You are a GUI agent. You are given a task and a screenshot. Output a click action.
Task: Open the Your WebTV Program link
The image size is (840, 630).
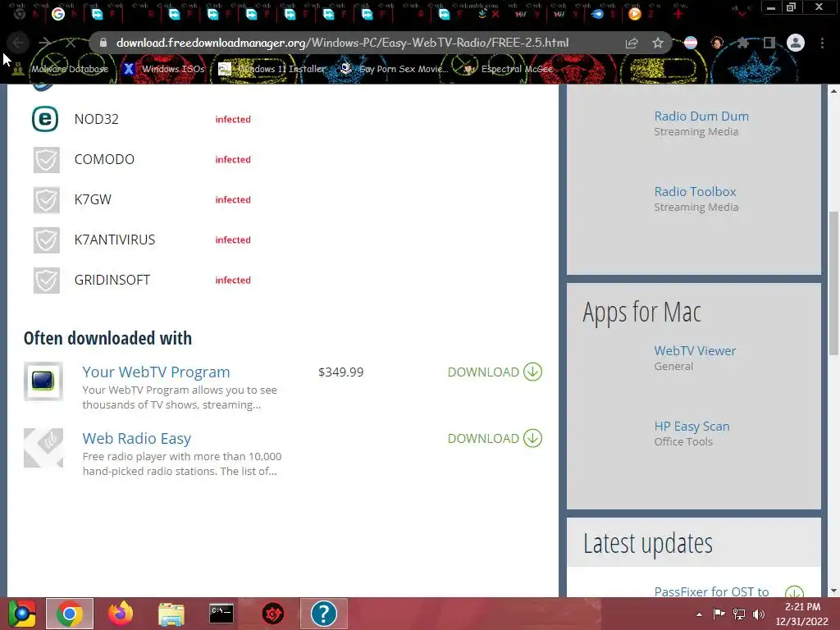[x=156, y=372]
